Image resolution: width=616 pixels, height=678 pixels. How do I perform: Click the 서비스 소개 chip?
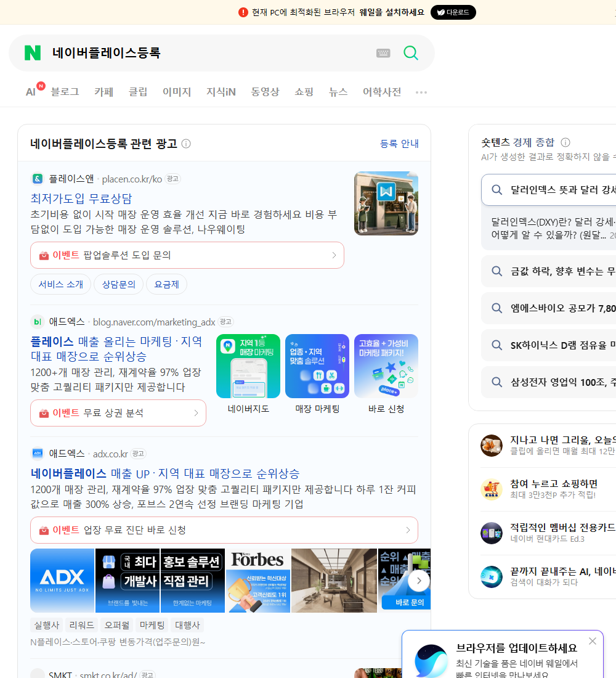[x=60, y=284]
